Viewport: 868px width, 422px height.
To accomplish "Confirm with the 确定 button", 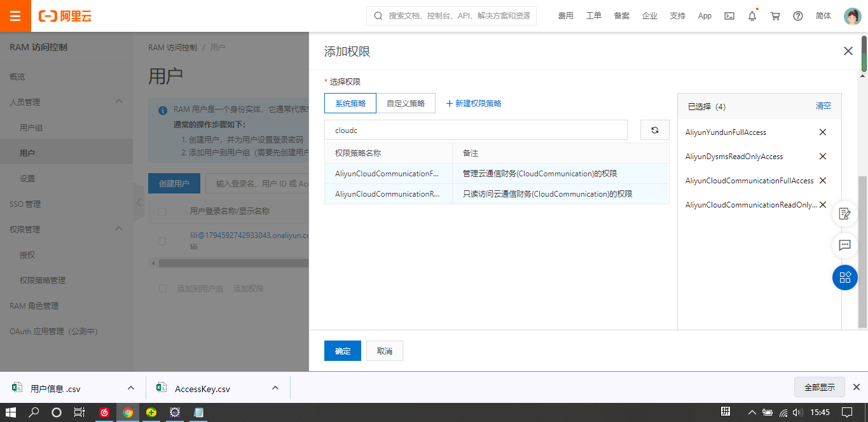I will tap(343, 351).
